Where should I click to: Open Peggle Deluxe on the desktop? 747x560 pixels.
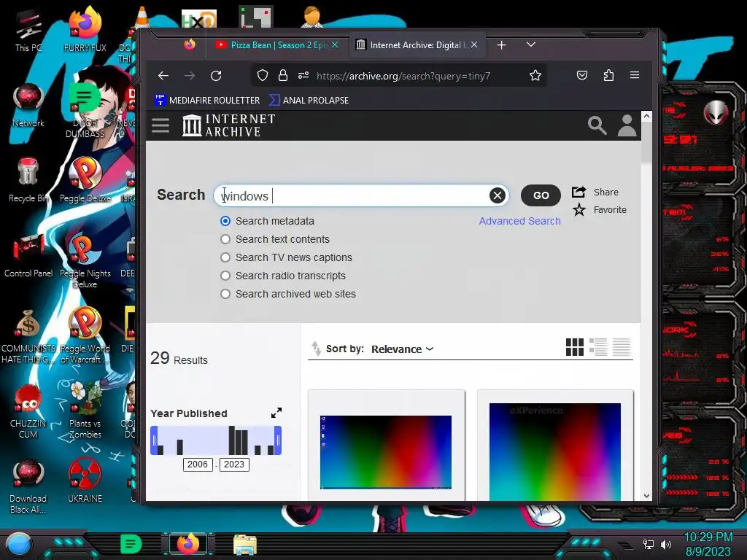(x=85, y=181)
